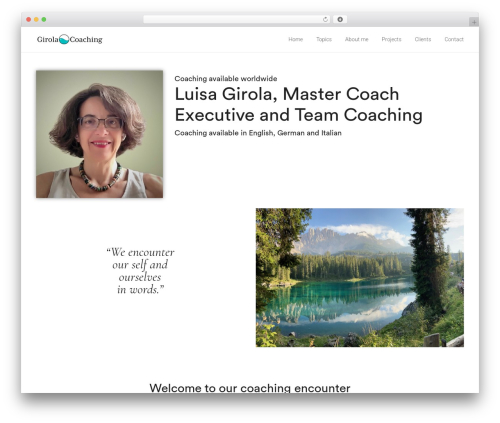
Task: Click the Girola Coaching logo
Action: click(x=70, y=39)
